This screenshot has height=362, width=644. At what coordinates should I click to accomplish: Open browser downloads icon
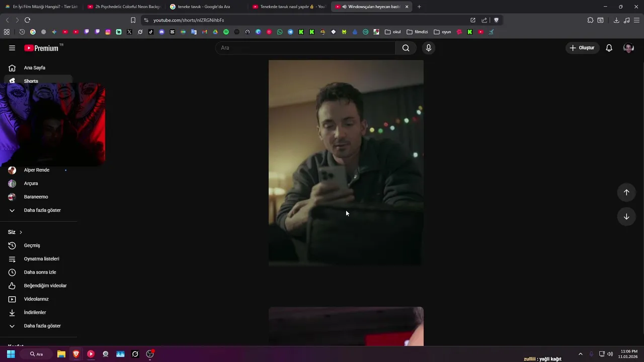coord(616,20)
